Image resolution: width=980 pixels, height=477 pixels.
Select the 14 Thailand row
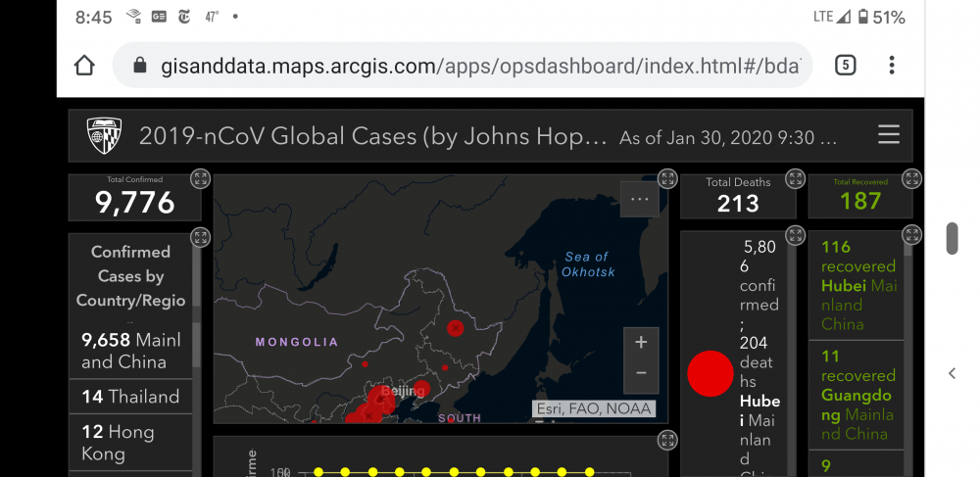[130, 397]
